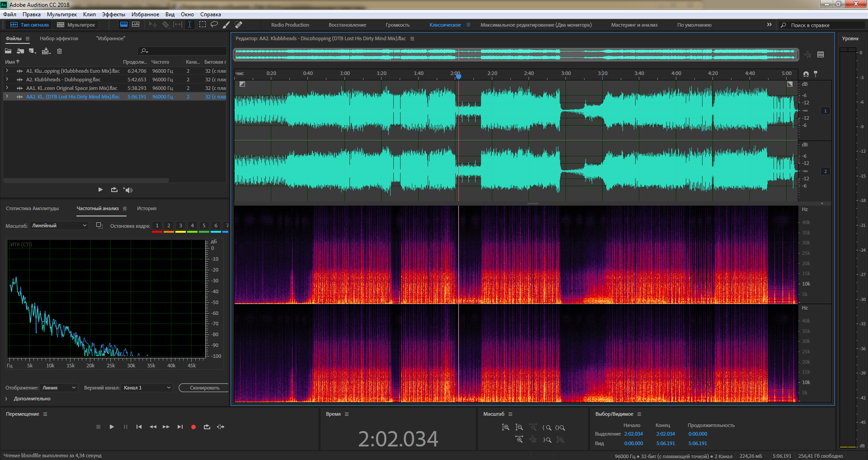
Task: Select the Time Selection tool
Action: coord(190,24)
